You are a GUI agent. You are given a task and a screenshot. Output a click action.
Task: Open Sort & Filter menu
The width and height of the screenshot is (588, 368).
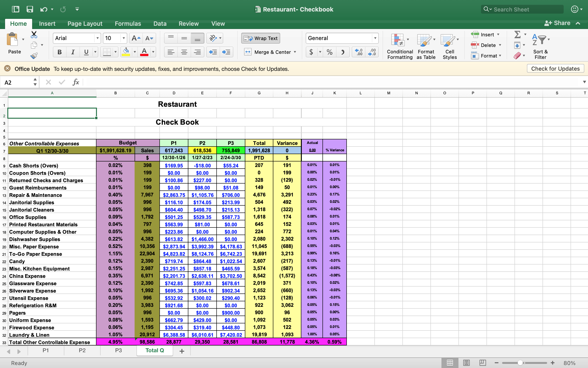(540, 46)
